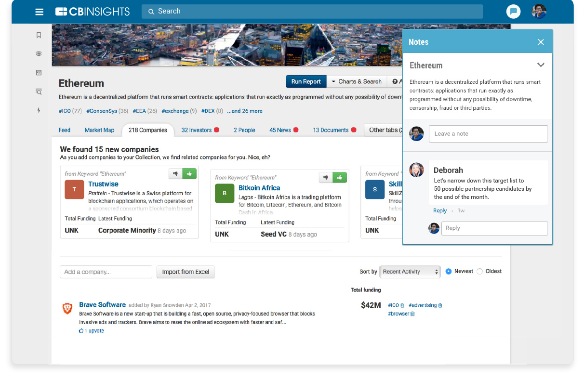Focus the Reply input field
The image size is (584, 392).
point(494,228)
